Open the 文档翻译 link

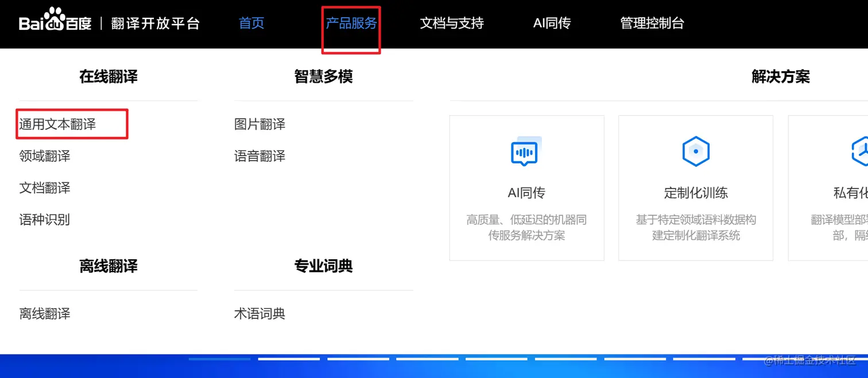[44, 188]
